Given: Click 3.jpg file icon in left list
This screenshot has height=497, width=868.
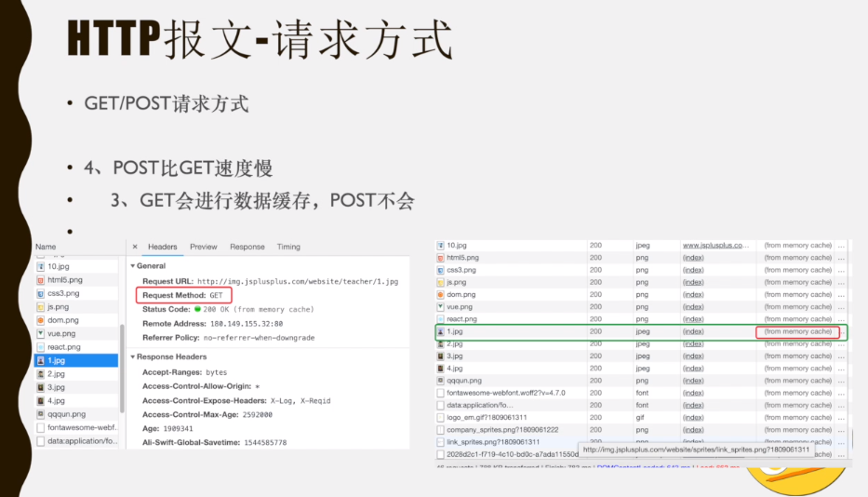Looking at the screenshot, I should [40, 387].
